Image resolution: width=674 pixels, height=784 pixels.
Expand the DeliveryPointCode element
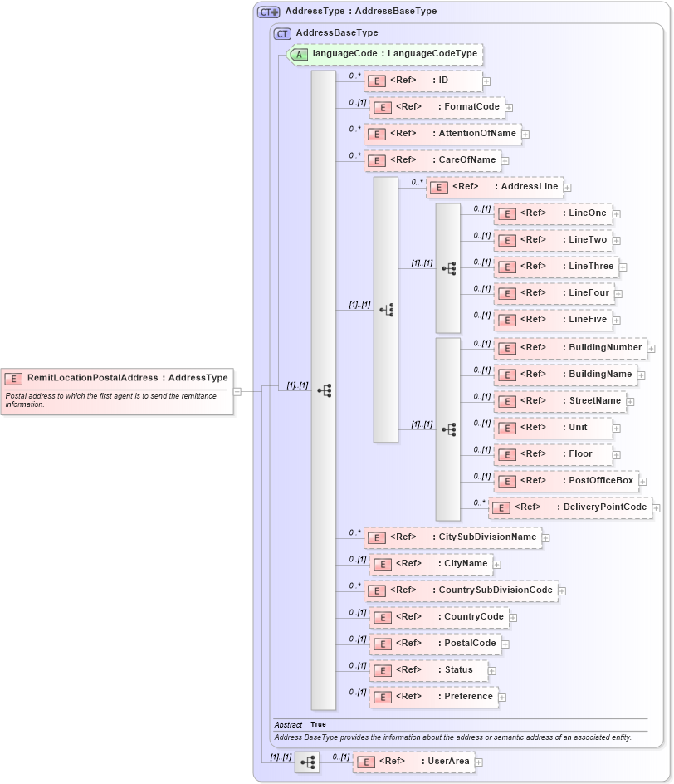654,507
